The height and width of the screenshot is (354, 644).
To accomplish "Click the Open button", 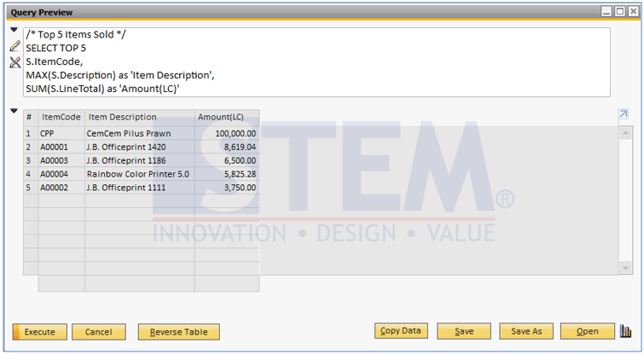I will pos(588,331).
